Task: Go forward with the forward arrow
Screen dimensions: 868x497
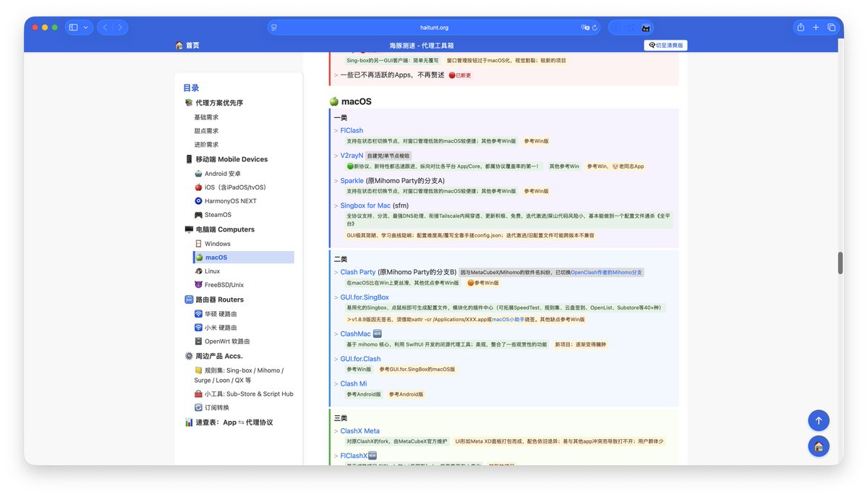Action: pyautogui.click(x=120, y=27)
